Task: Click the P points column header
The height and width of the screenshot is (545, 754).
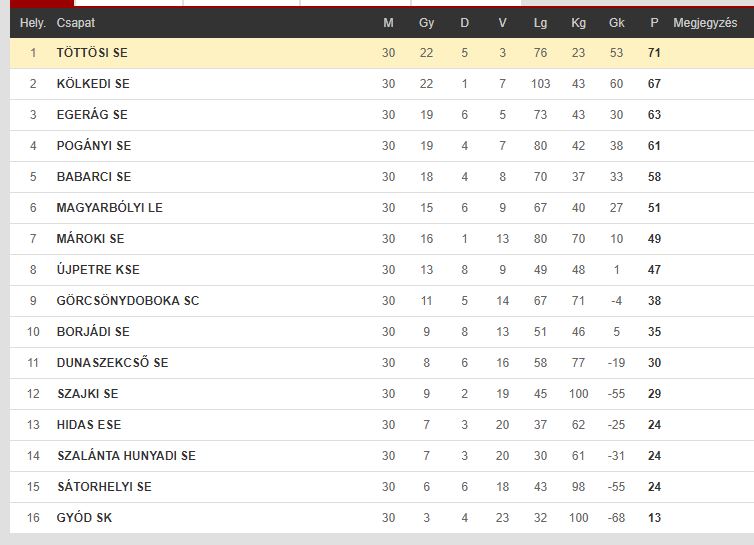Action: (x=654, y=23)
